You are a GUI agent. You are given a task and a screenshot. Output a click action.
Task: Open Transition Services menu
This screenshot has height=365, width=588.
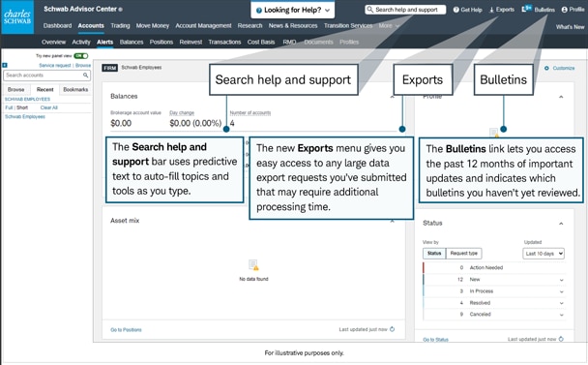(348, 25)
